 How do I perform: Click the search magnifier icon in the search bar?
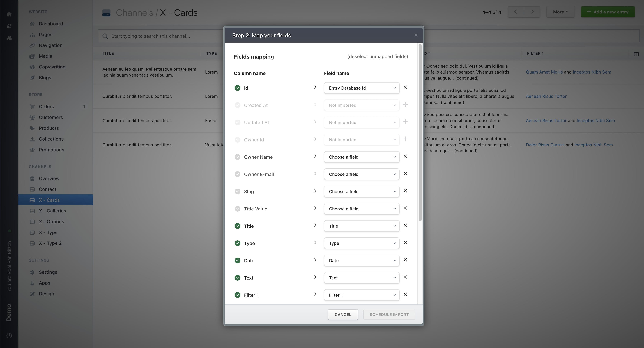click(105, 36)
